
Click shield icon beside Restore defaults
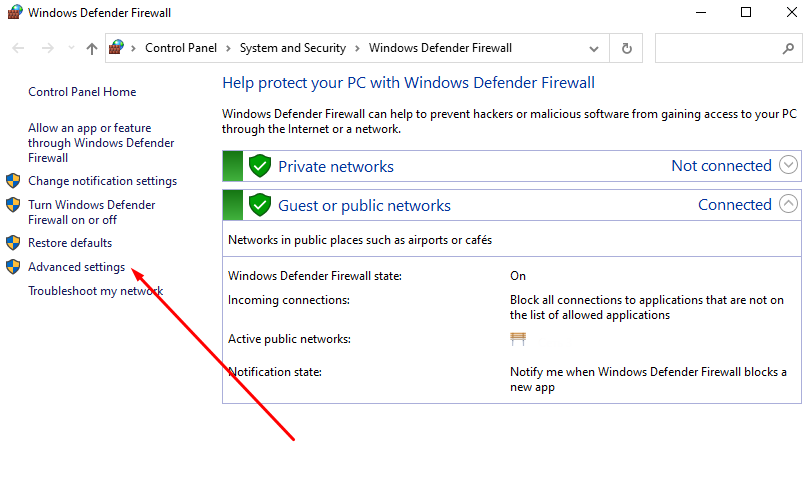tap(13, 242)
